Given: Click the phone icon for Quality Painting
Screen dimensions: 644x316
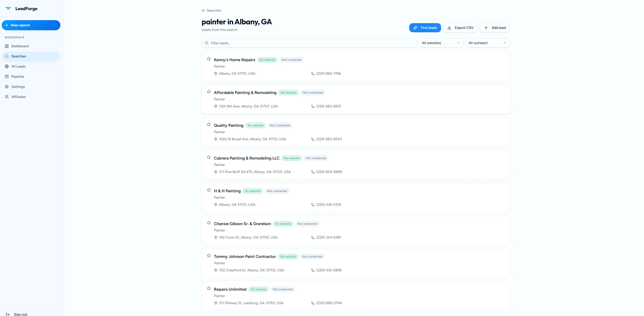Looking at the screenshot, I should click(x=313, y=139).
